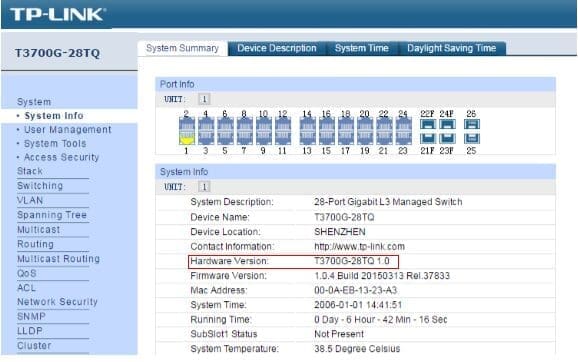Select the port 2 icon

[187, 125]
